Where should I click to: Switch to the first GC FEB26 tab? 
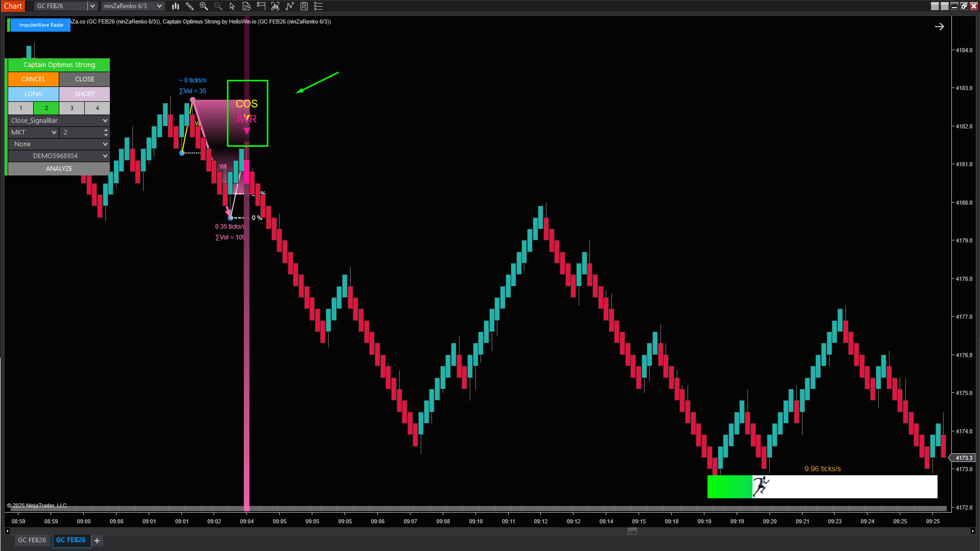click(32, 540)
